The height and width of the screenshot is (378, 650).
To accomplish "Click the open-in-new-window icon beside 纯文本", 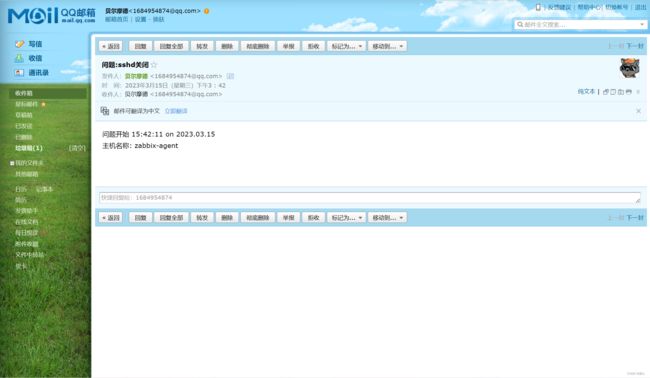I will click(x=606, y=92).
